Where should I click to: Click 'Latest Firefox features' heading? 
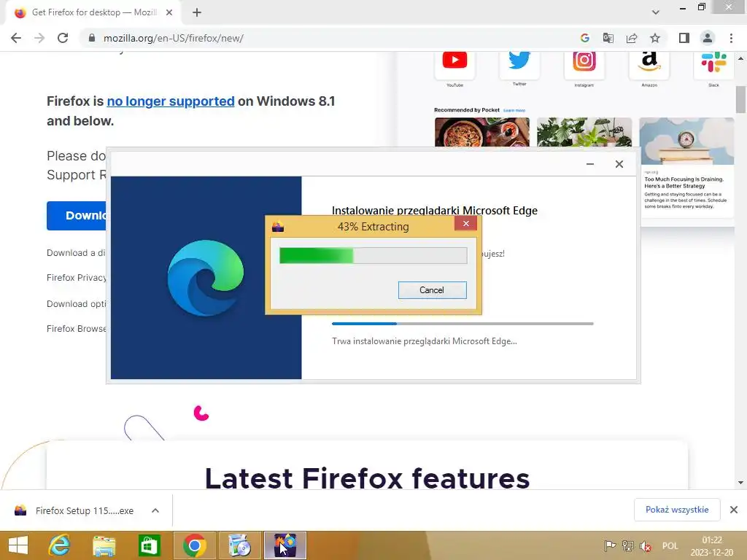pyautogui.click(x=368, y=478)
